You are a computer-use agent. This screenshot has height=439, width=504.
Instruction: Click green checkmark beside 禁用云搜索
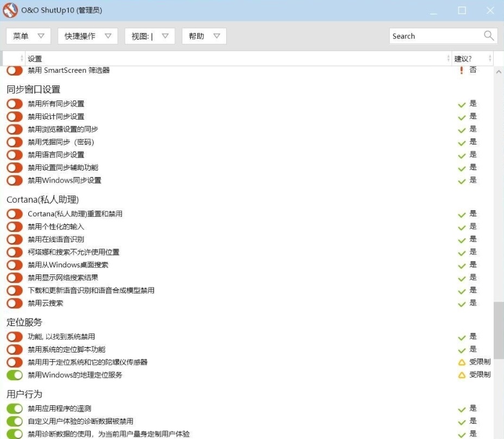462,303
